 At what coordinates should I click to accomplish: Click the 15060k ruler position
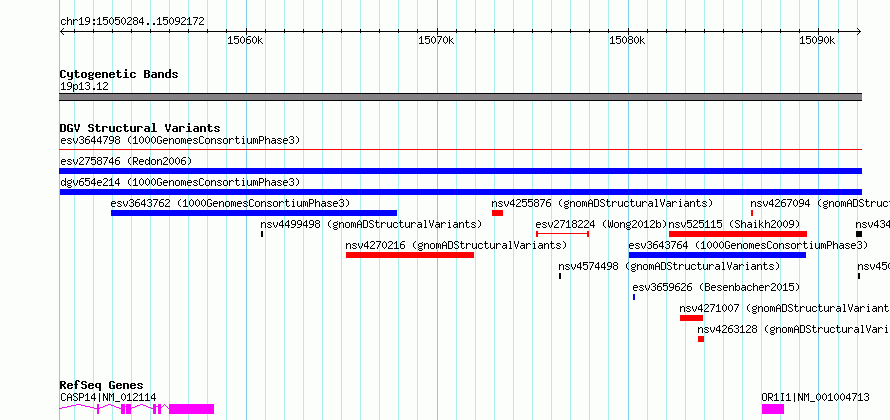tap(245, 40)
